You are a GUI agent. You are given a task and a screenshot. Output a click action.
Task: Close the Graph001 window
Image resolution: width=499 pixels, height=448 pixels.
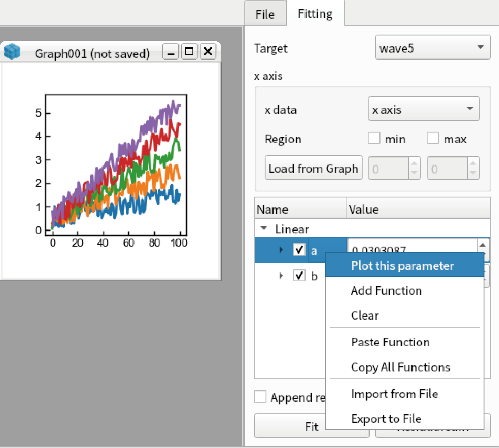click(x=208, y=51)
